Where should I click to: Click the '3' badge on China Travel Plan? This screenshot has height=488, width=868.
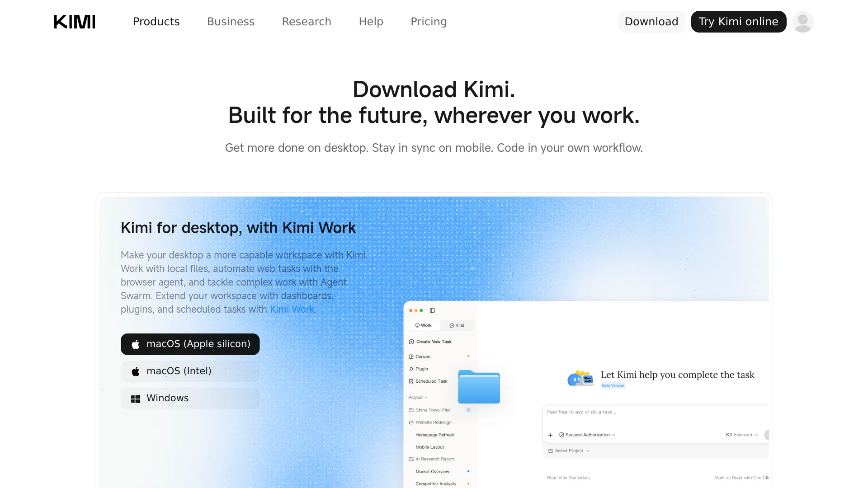(x=468, y=410)
